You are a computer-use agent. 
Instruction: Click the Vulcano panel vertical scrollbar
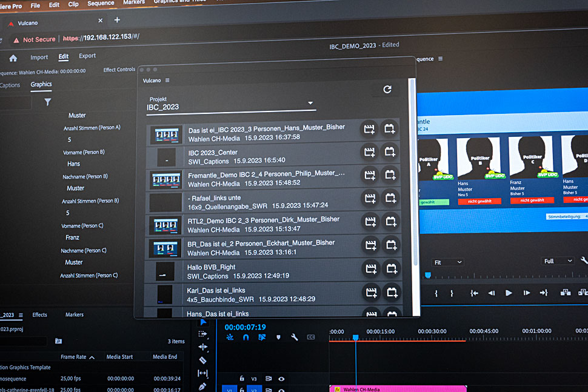[x=413, y=173]
